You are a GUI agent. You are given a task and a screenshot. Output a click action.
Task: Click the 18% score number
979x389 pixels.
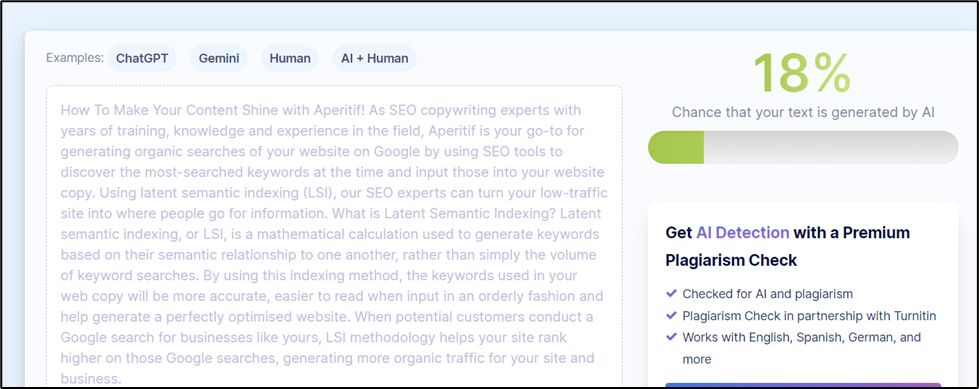click(802, 73)
